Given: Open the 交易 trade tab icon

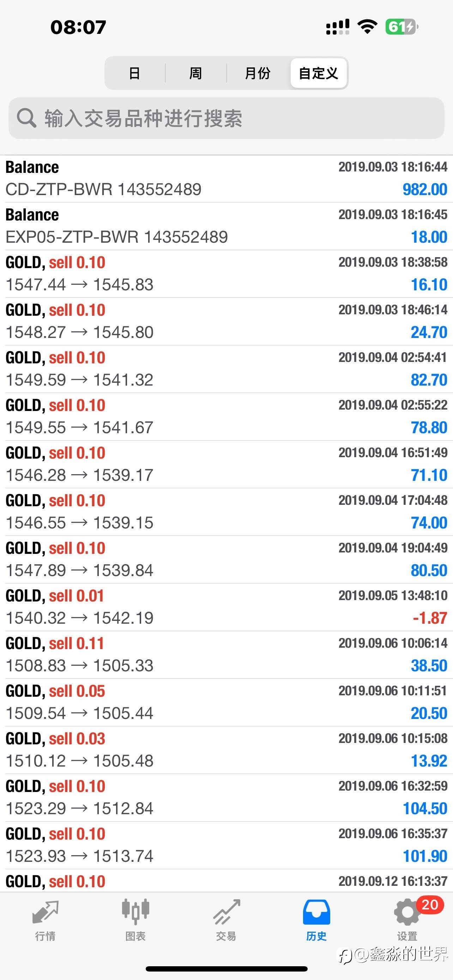Looking at the screenshot, I should click(226, 912).
